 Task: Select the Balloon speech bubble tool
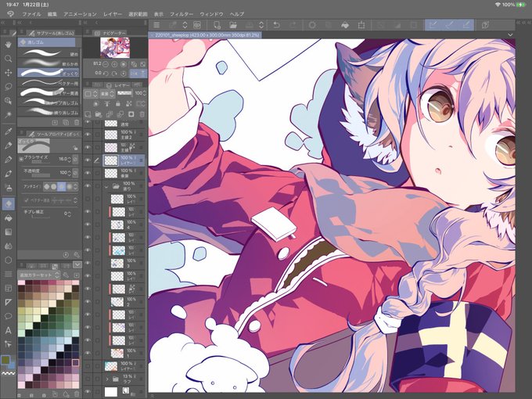[8, 316]
